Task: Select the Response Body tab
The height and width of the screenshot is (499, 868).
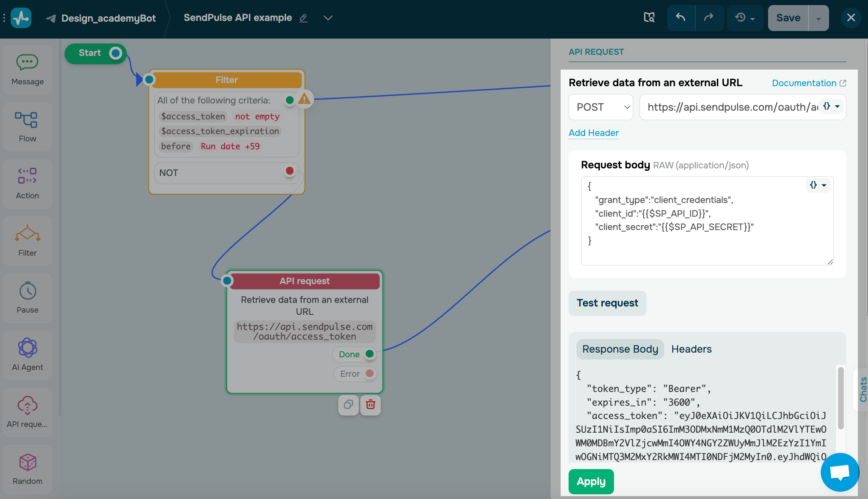Action: tap(620, 349)
